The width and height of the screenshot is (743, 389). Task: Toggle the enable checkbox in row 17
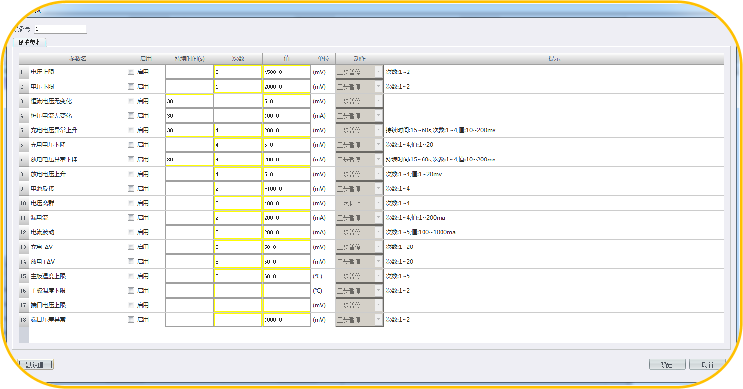(131, 305)
